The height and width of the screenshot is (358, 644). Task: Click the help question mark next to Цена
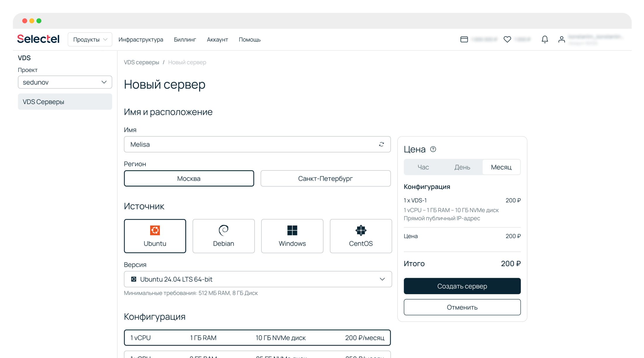tap(433, 149)
